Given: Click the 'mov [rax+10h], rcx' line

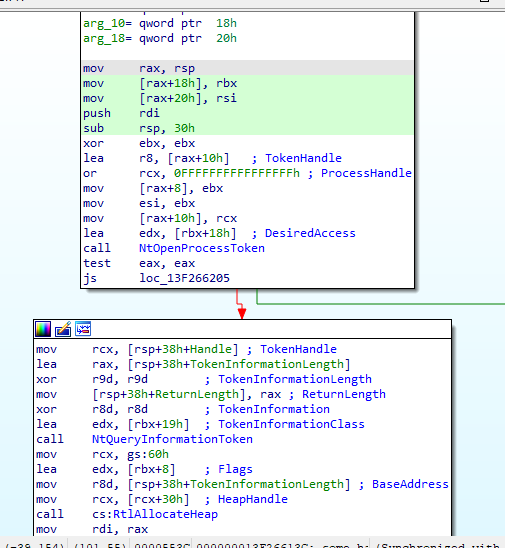Looking at the screenshot, I should [160, 218].
